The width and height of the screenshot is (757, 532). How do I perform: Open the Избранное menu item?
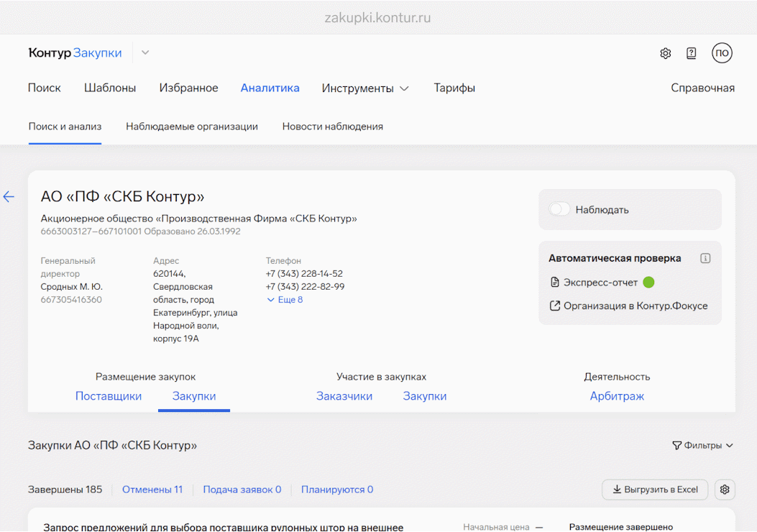(189, 88)
